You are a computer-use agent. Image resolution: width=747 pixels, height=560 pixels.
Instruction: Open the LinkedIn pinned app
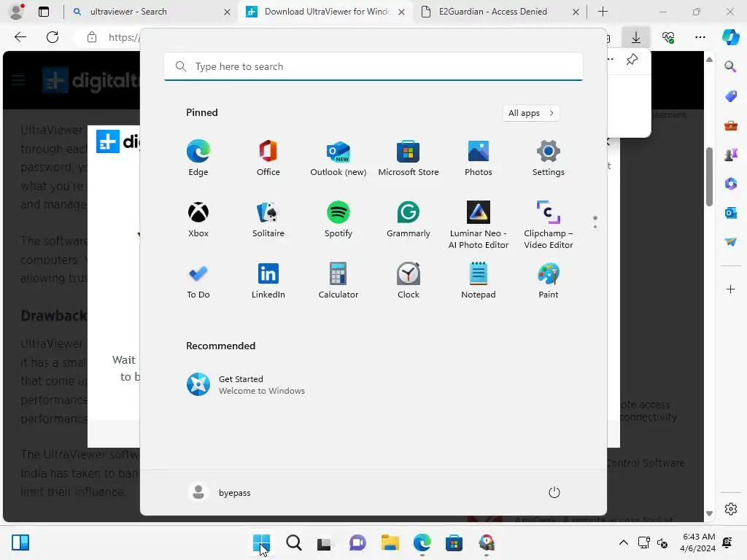pyautogui.click(x=268, y=281)
